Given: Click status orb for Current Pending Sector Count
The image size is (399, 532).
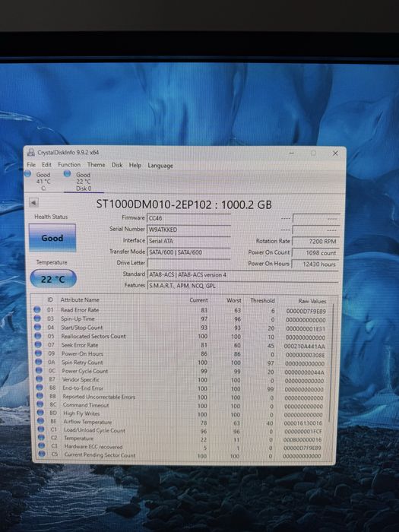Looking at the screenshot, I should (x=42, y=454).
